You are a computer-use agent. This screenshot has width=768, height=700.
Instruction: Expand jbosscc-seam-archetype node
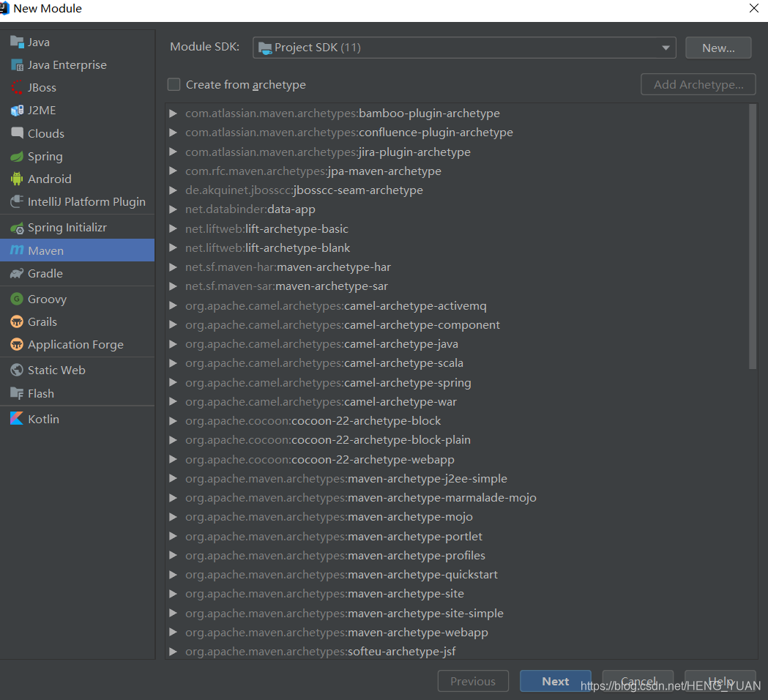pos(173,190)
